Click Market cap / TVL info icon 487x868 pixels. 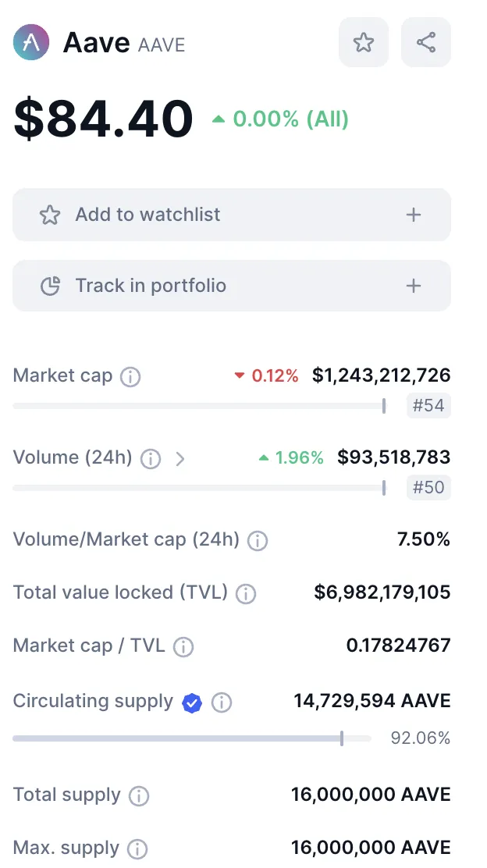[183, 646]
